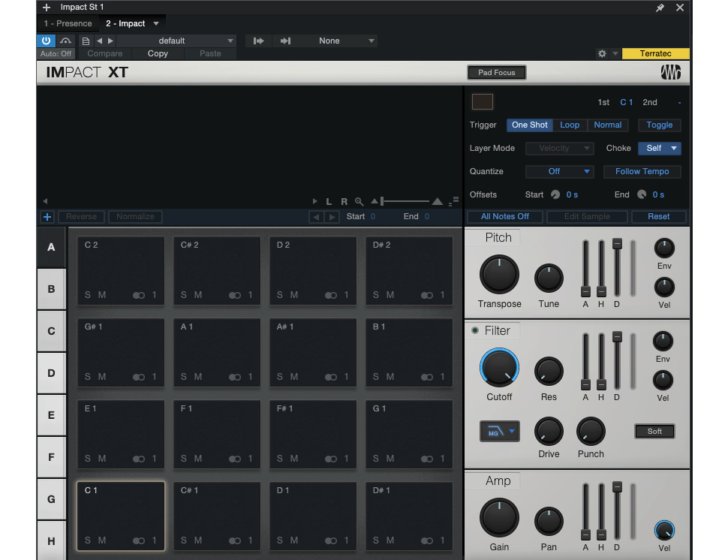The image size is (728, 560).
Task: Click the End offset knob icon
Action: click(642, 194)
